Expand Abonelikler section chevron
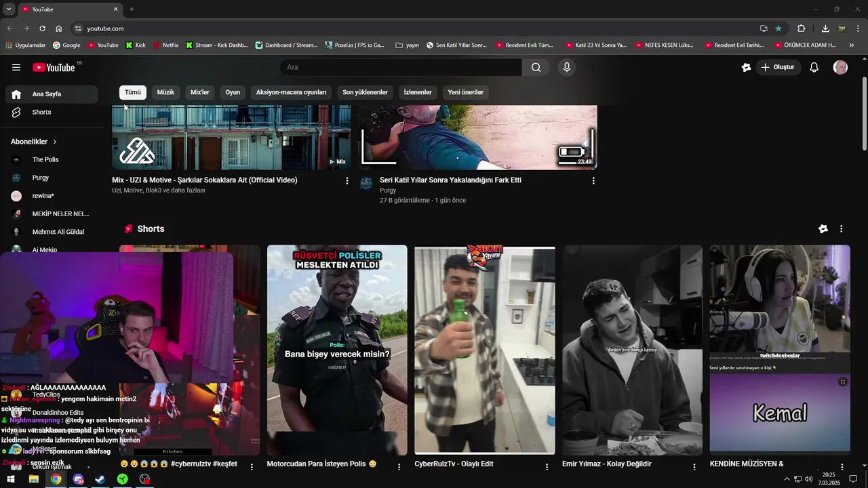Viewport: 868px width, 488px height. pyautogui.click(x=55, y=142)
